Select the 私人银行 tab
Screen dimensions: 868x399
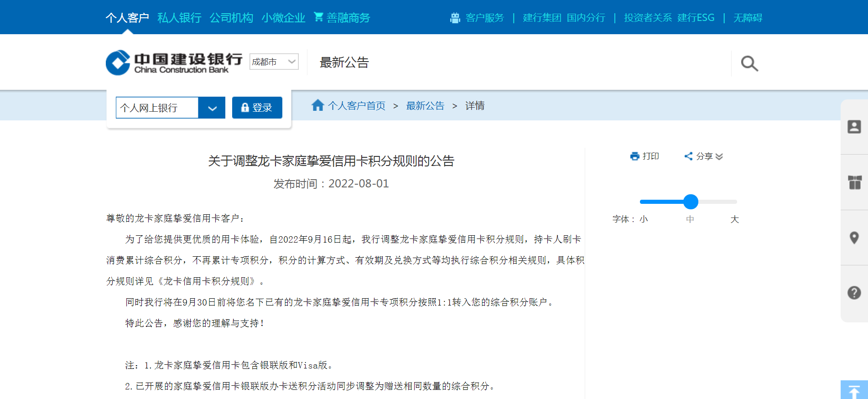pyautogui.click(x=179, y=18)
